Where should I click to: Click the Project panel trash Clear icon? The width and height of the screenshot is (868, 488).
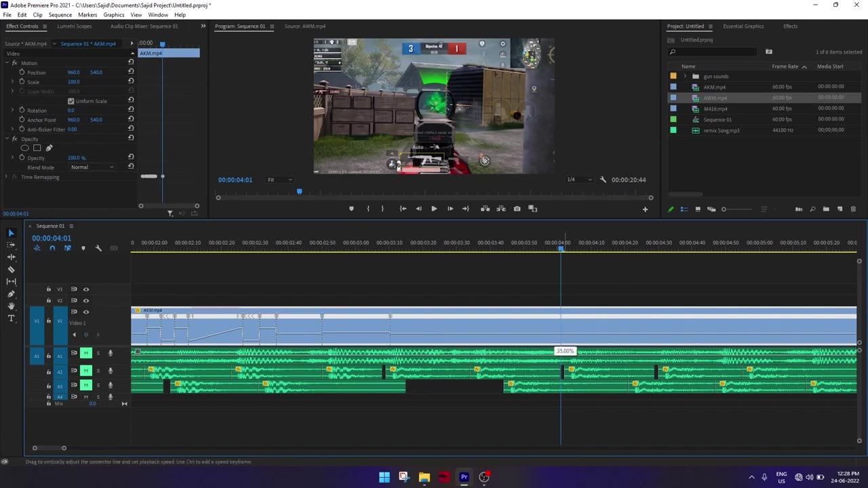(x=853, y=209)
